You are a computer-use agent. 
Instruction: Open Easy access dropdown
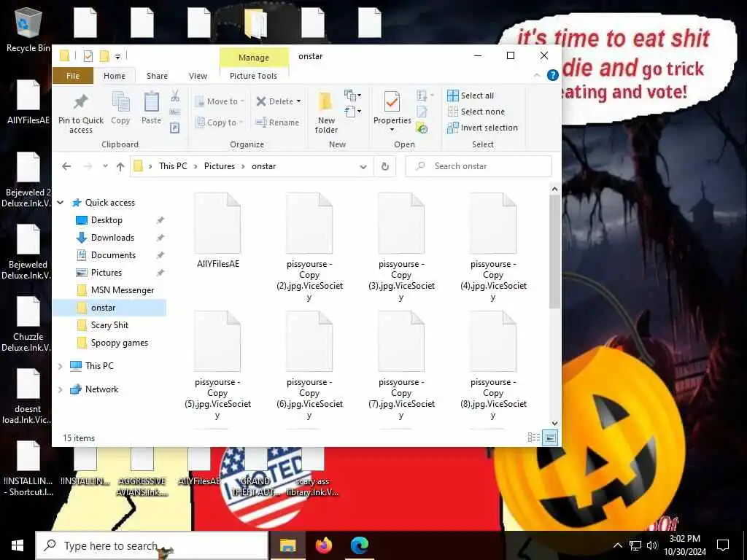(x=353, y=112)
